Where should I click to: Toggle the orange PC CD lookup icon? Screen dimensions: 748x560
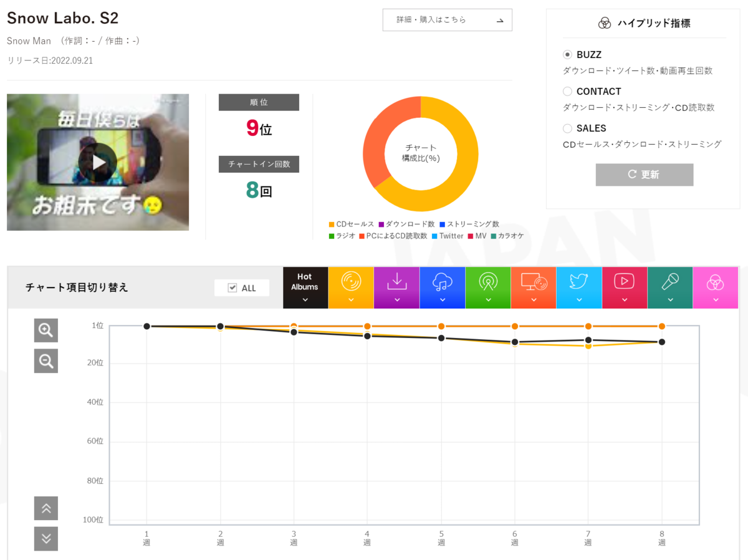tap(534, 287)
